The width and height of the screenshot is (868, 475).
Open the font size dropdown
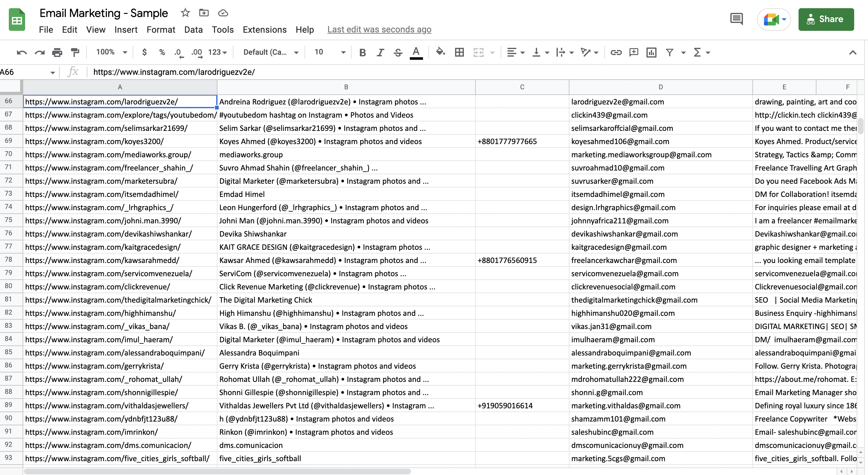click(x=330, y=52)
